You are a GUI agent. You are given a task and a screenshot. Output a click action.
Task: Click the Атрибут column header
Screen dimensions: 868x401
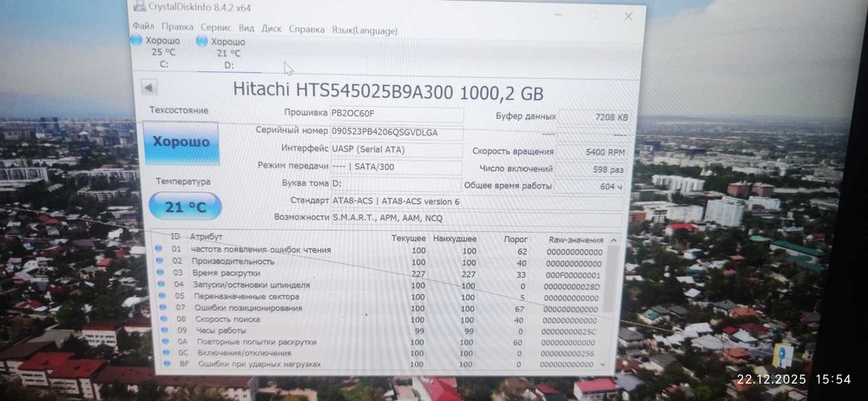206,236
